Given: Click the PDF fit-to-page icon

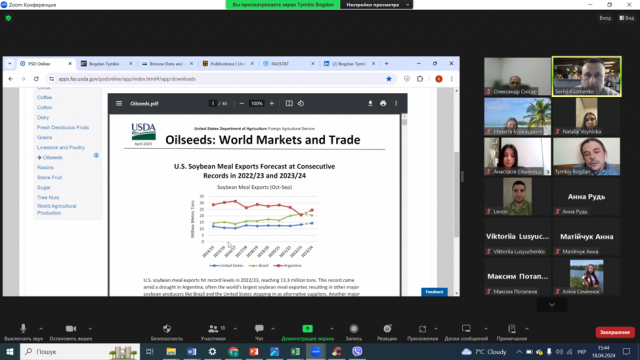Looking at the screenshot, I should pos(289,103).
